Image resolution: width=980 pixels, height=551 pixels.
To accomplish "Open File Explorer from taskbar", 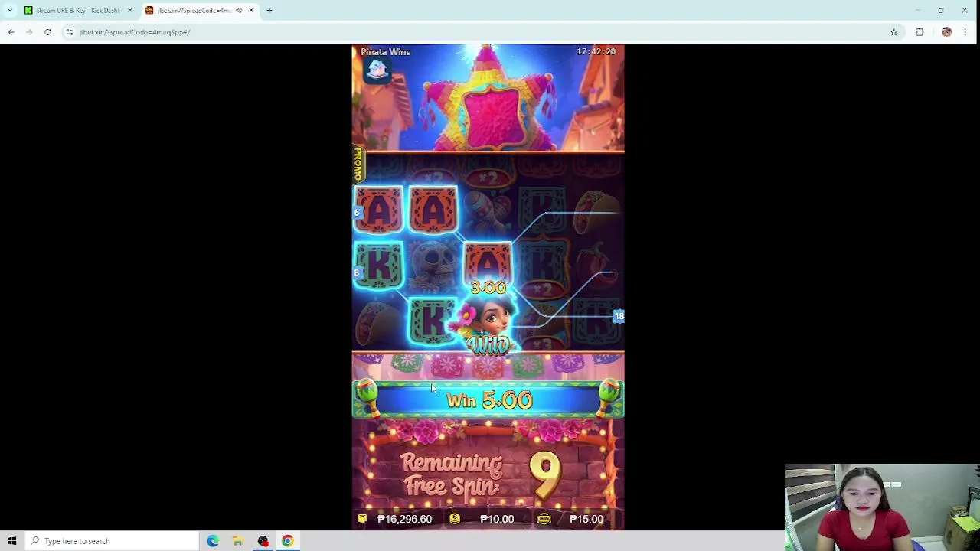I will [x=238, y=541].
